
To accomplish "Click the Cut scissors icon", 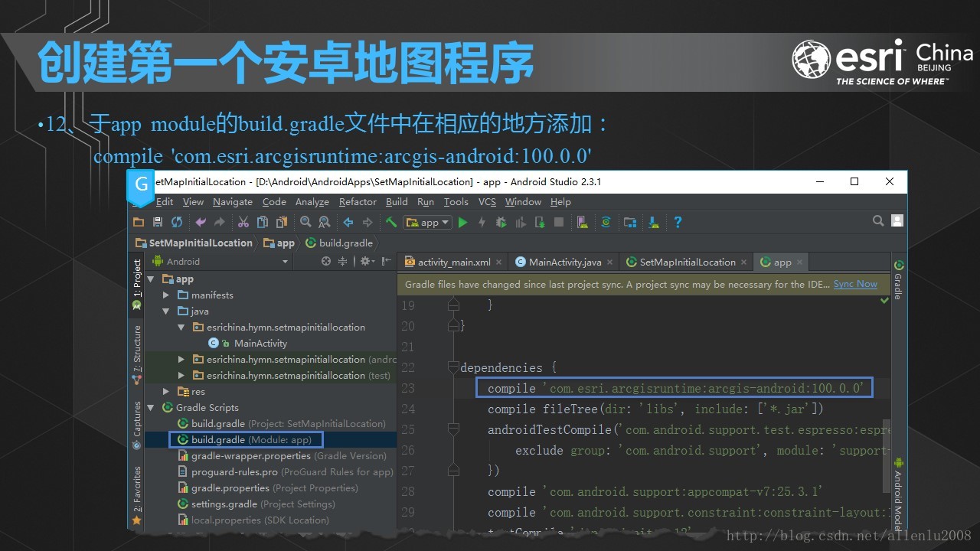I will click(243, 223).
